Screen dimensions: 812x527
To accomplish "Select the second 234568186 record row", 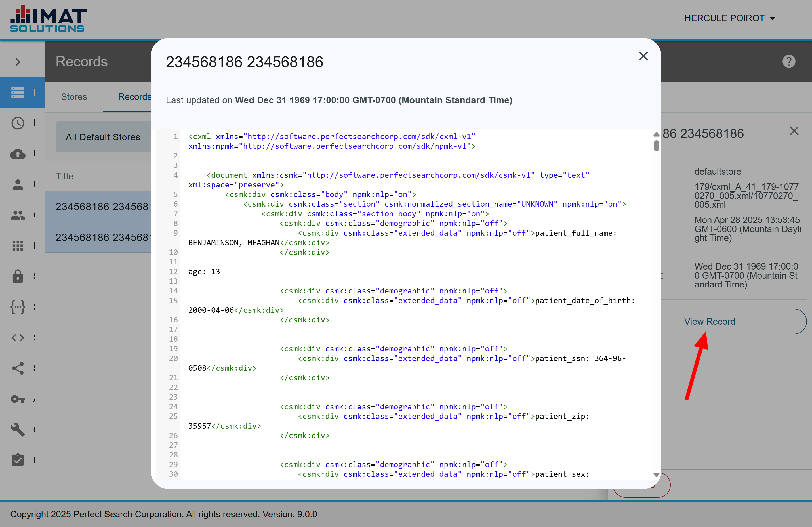I will point(98,237).
